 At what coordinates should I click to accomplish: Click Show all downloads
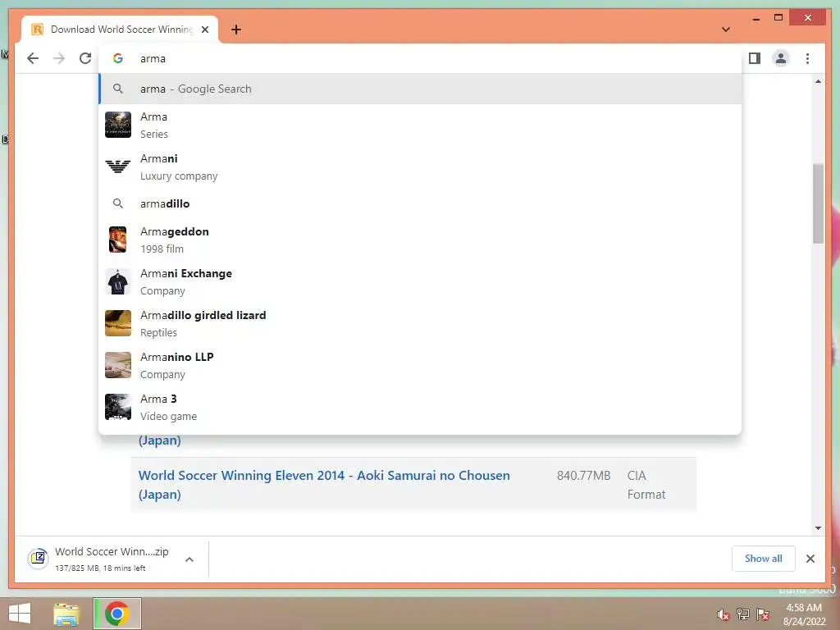(764, 558)
